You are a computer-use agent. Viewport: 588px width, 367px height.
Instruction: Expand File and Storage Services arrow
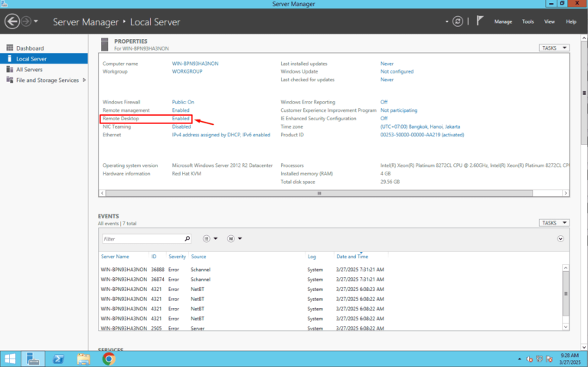[x=84, y=80]
